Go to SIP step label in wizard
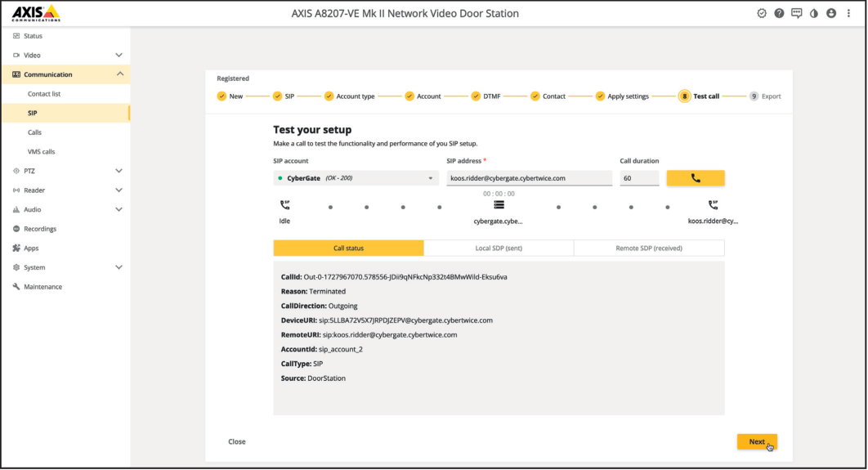The image size is (868, 470). click(x=289, y=96)
